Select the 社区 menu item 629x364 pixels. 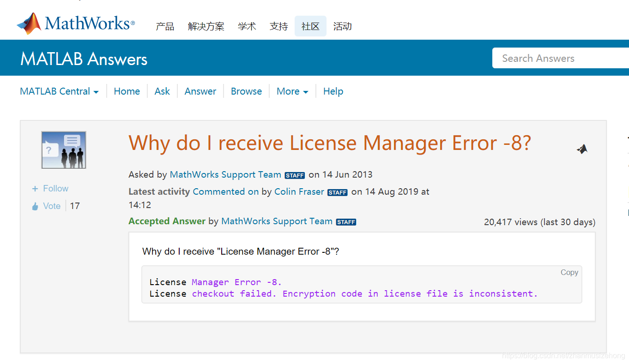tap(310, 26)
